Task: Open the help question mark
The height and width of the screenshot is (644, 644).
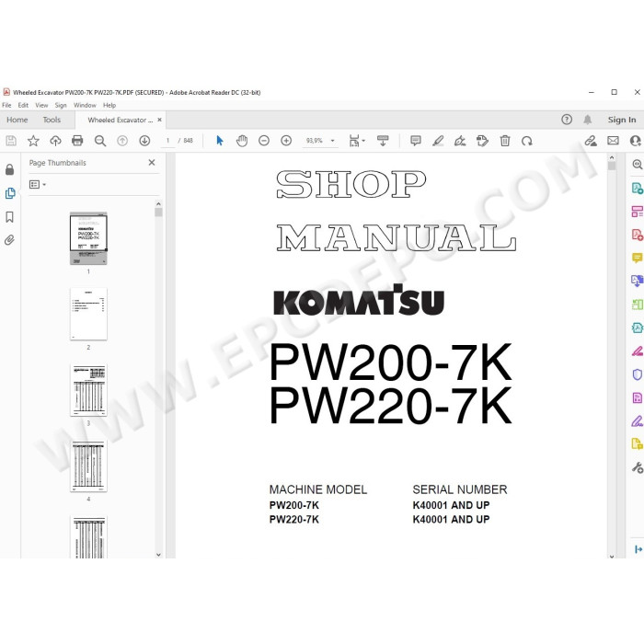Action: pyautogui.click(x=567, y=120)
